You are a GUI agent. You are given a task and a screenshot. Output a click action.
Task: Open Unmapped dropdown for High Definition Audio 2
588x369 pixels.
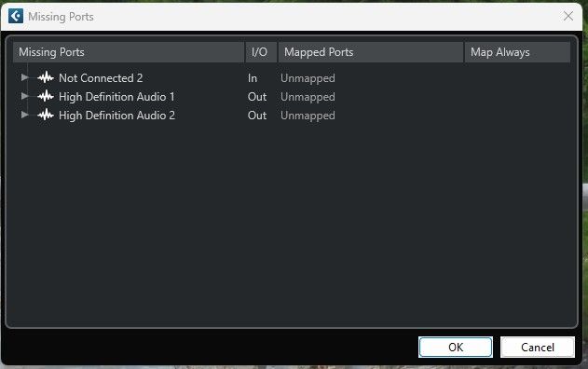click(308, 116)
